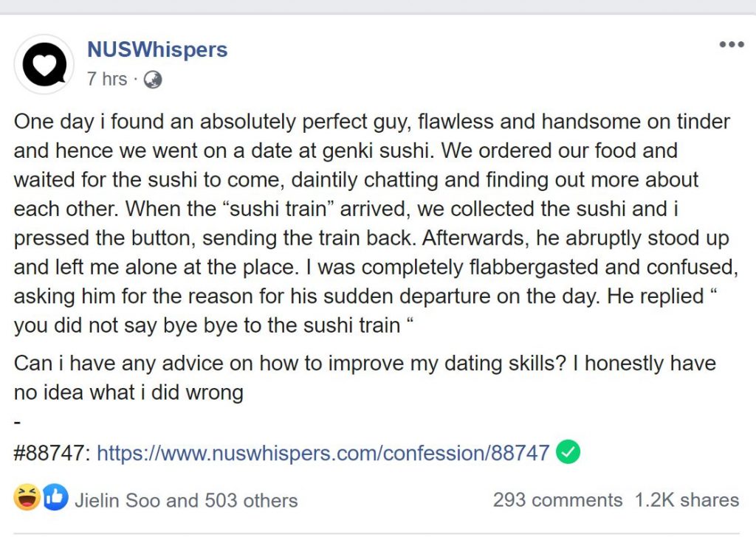Click the dating skills advice question paragraph
The width and height of the screenshot is (756, 537).
[365, 378]
